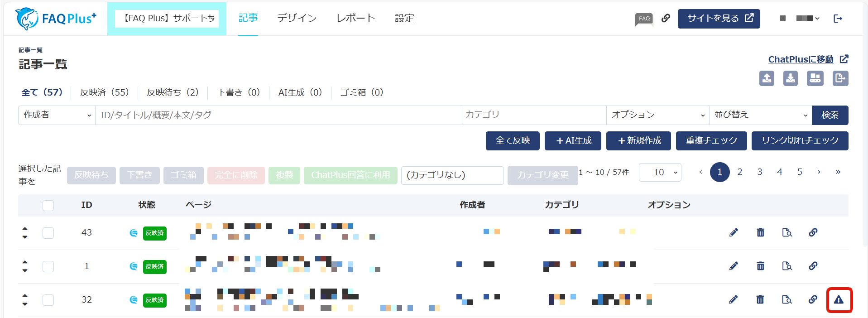The image size is (868, 318).
Task: Follow the ChatPlusに移動 link
Action: (801, 59)
